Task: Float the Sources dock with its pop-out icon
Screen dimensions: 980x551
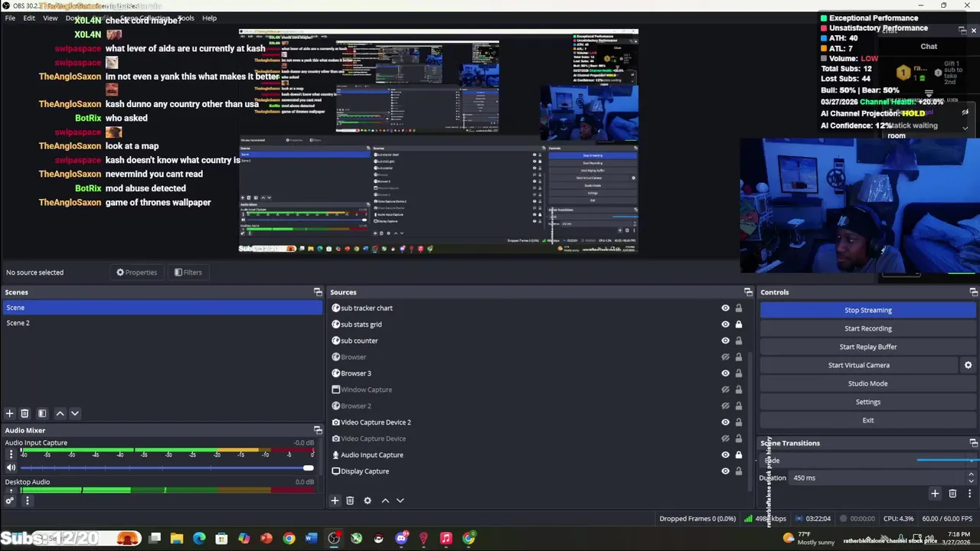Action: point(748,292)
